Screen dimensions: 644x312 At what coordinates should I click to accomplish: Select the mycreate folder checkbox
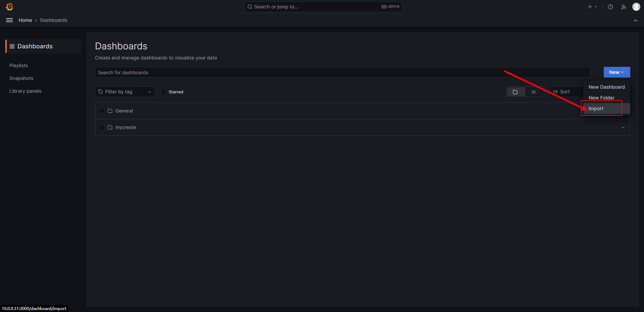pos(102,127)
